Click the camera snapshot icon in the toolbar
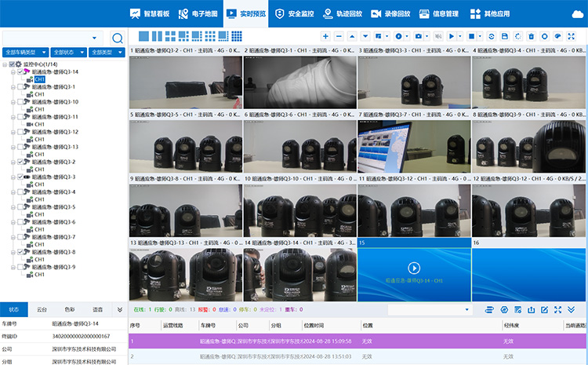The image size is (588, 365). click(x=419, y=37)
